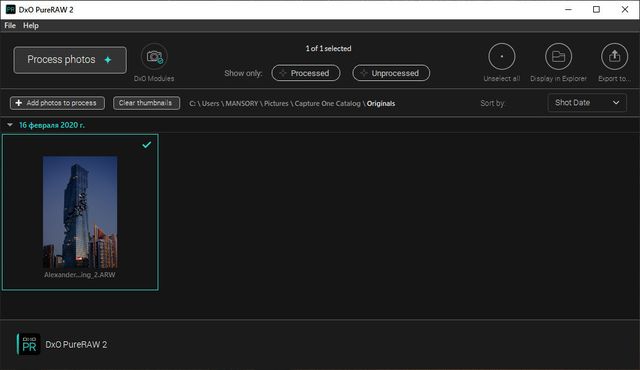
Task: Click MANSORY in the folder path
Action: 242,104
